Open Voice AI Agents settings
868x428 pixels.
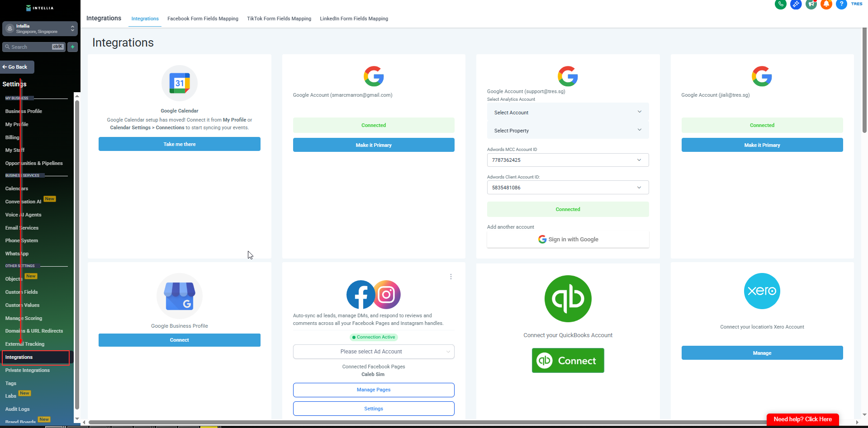coord(23,215)
